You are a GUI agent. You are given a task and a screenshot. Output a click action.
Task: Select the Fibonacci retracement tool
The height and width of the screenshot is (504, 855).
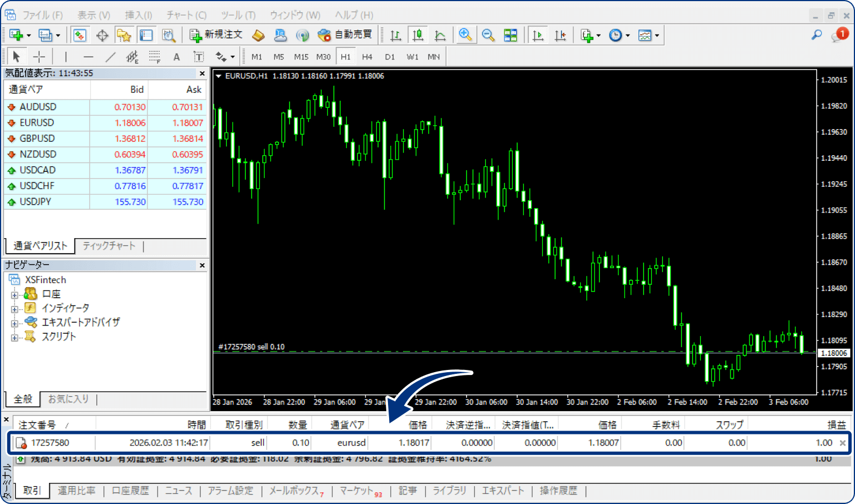coord(154,57)
